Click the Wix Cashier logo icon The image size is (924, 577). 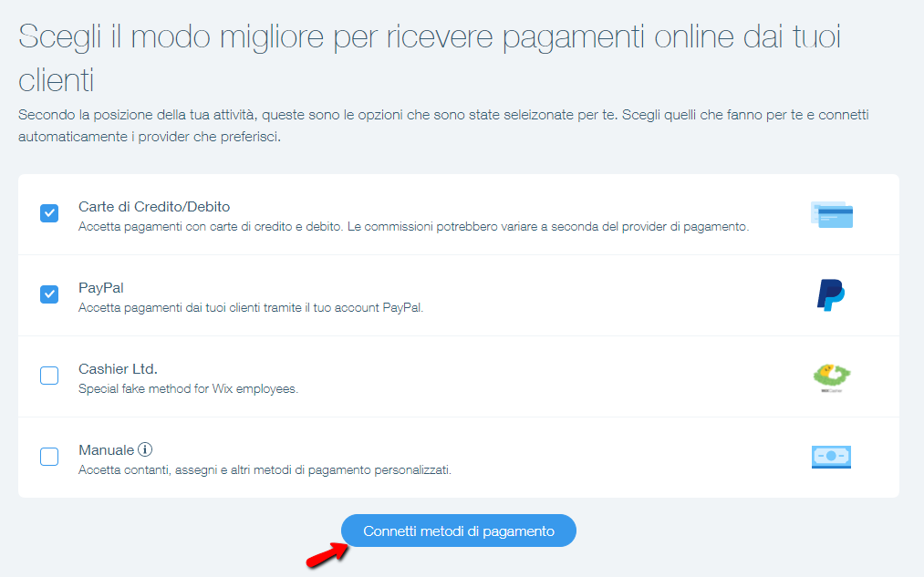click(832, 377)
